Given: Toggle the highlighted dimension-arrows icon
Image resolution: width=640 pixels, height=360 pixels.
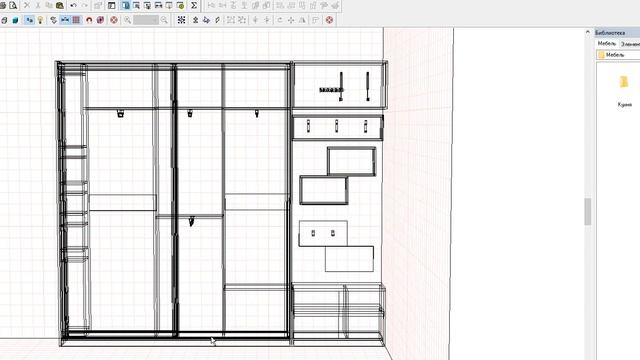Looking at the screenshot, I should coord(65,20).
